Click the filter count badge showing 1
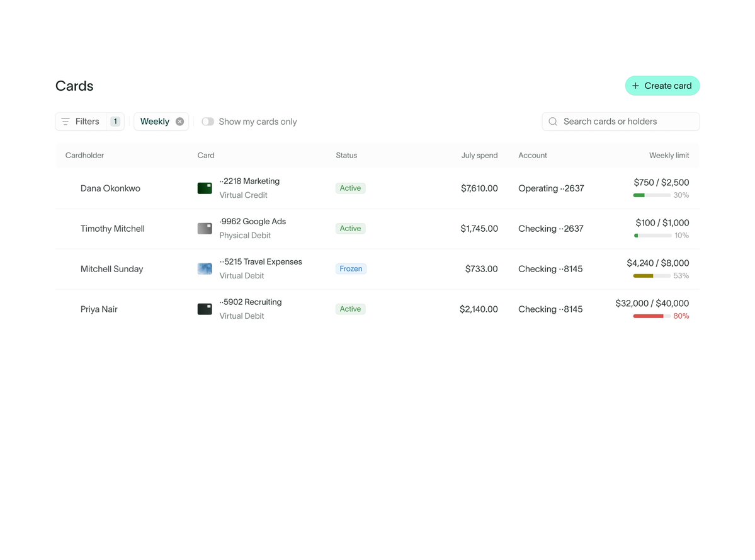 (115, 122)
